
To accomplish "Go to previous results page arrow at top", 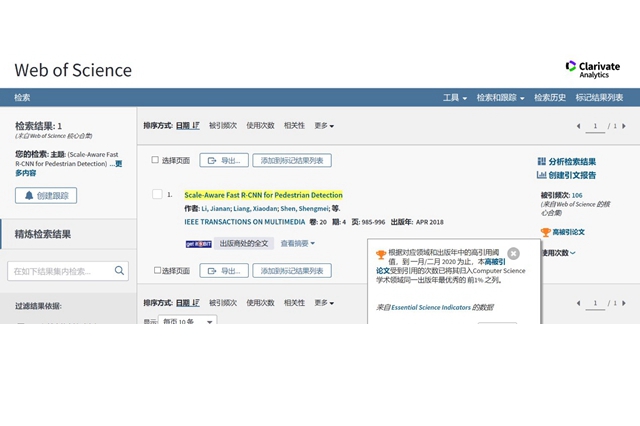I will point(578,126).
